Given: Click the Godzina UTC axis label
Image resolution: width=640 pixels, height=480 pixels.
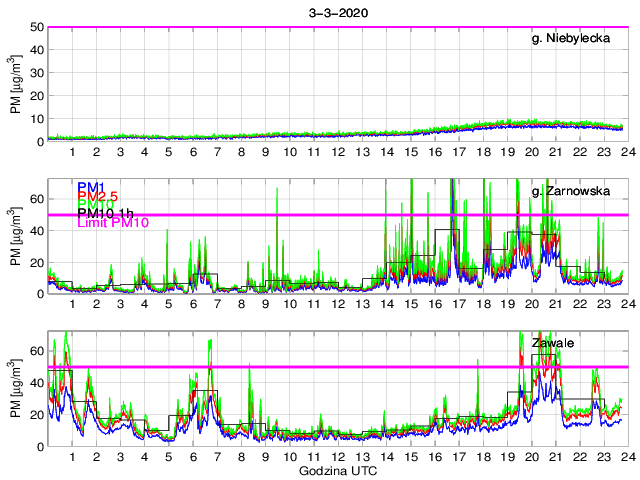Looking at the screenshot, I should pyautogui.click(x=336, y=470).
